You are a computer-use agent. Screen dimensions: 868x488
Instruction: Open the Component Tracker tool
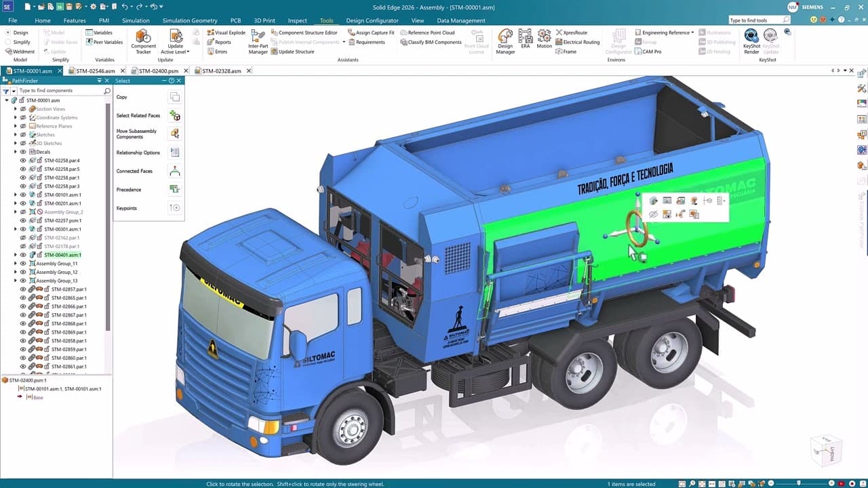(143, 41)
